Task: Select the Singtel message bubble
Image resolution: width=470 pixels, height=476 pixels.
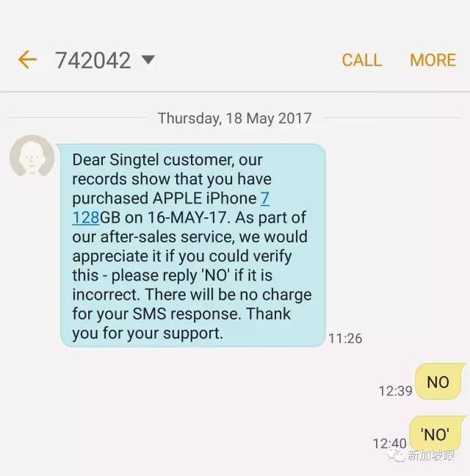Action: point(193,245)
